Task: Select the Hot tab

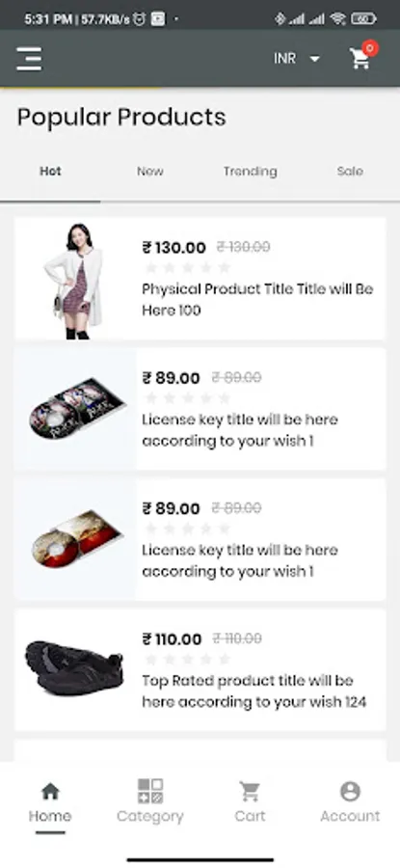Action: point(50,172)
